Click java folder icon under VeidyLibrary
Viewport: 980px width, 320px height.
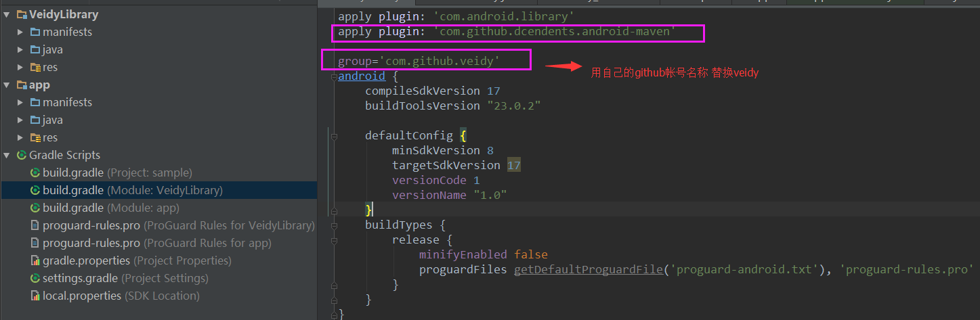point(35,49)
